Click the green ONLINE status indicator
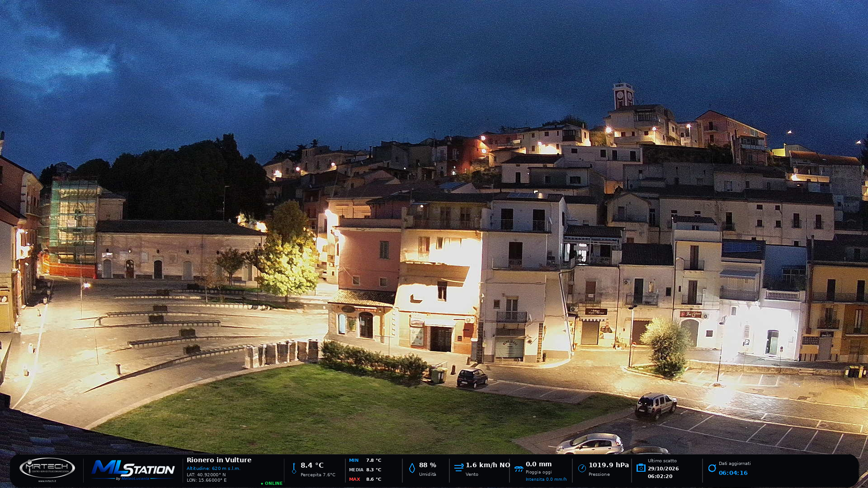868x488 pixels. click(272, 483)
